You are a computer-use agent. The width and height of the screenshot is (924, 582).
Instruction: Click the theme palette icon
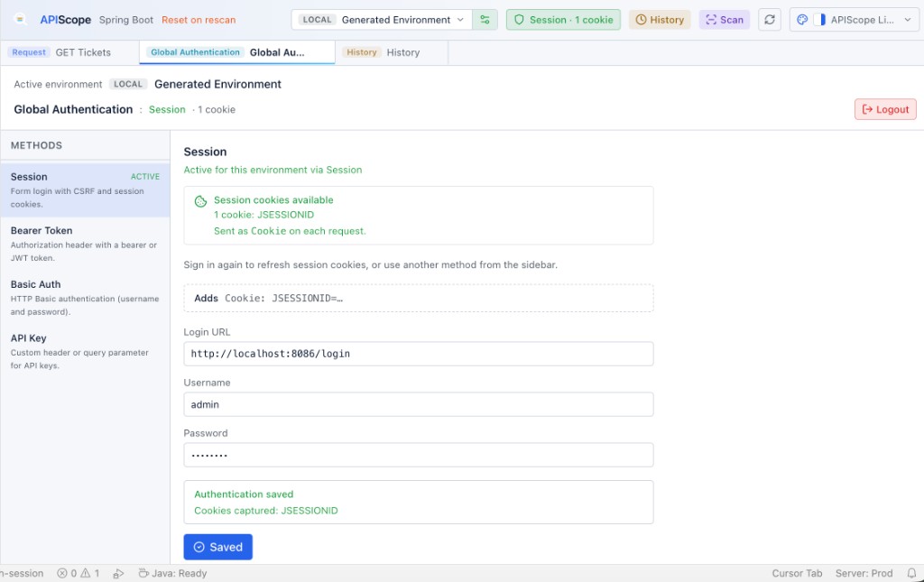click(x=802, y=20)
